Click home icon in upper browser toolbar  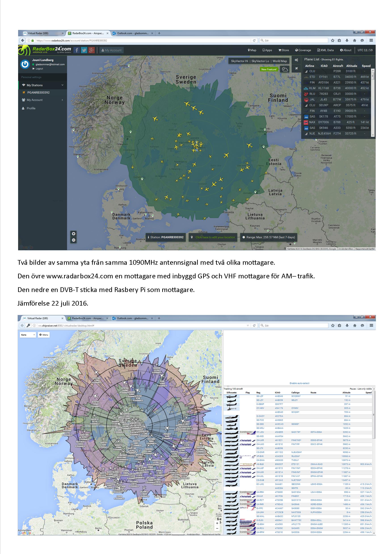coord(354,40)
